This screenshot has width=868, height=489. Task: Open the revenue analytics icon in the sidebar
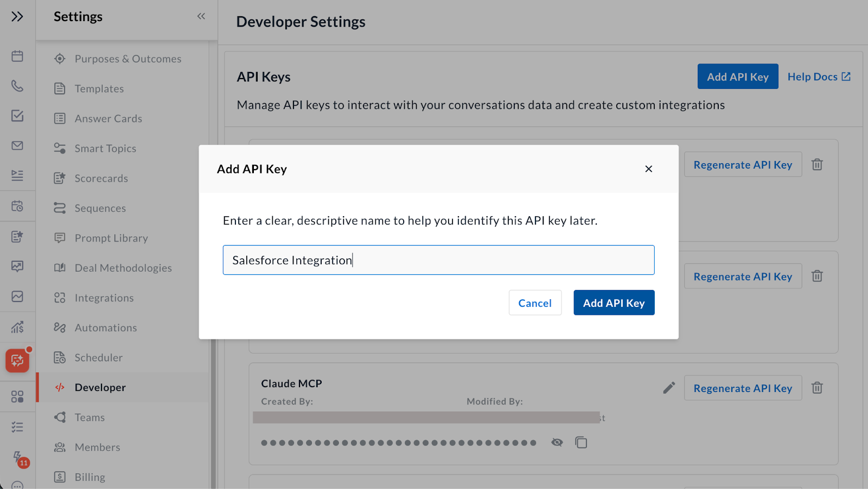coord(17,327)
